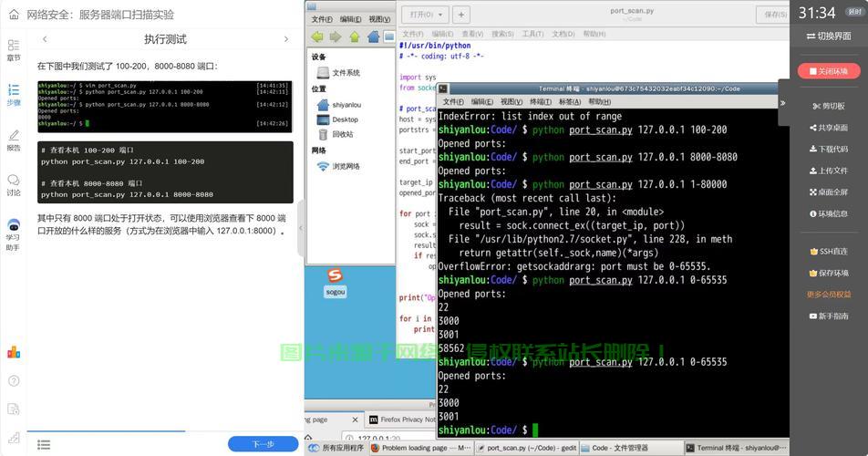The height and width of the screenshot is (456, 868).
Task: Go to next step with right chevron
Action: pyautogui.click(x=286, y=38)
